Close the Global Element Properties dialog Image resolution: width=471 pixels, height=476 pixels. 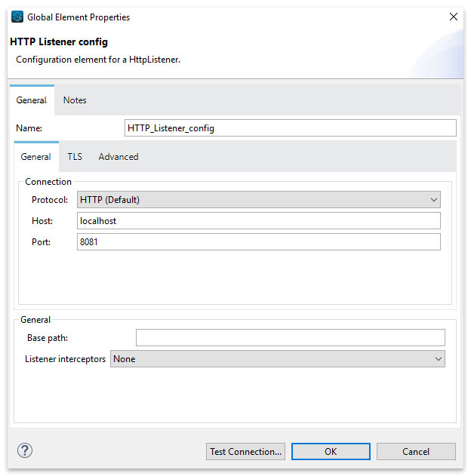pos(454,17)
